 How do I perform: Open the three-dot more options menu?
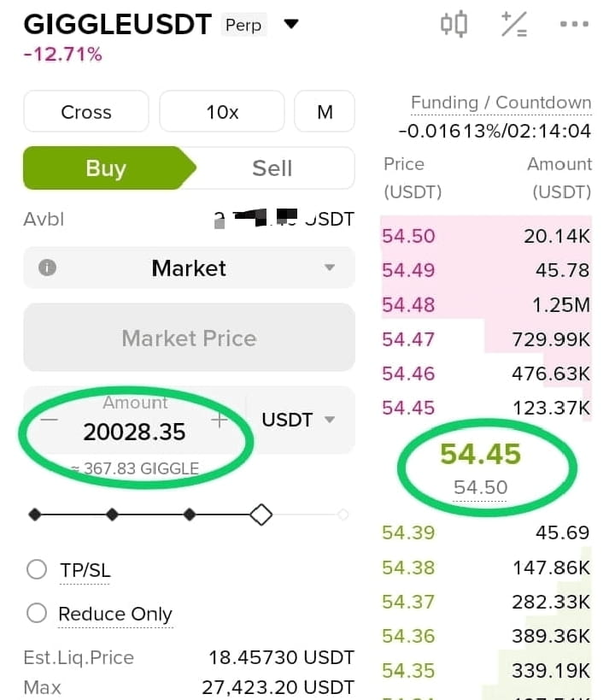(574, 24)
